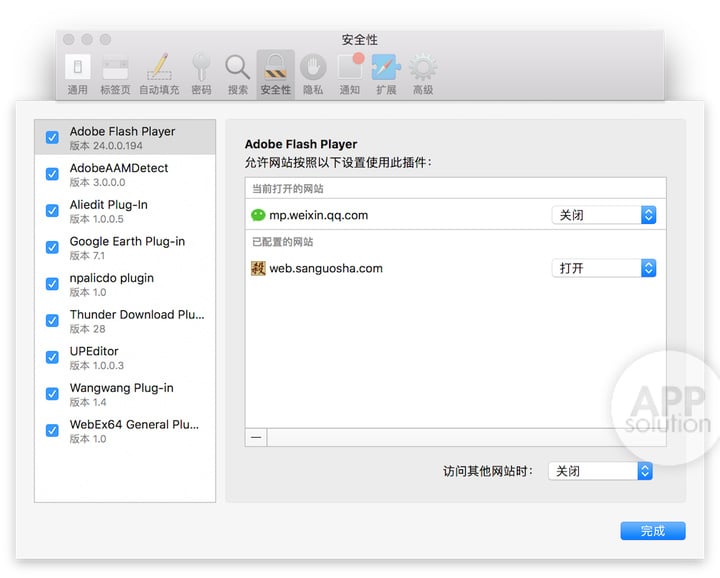Select the mp.weixin.qq.com website row
This screenshot has width=720, height=578.
tap(456, 215)
